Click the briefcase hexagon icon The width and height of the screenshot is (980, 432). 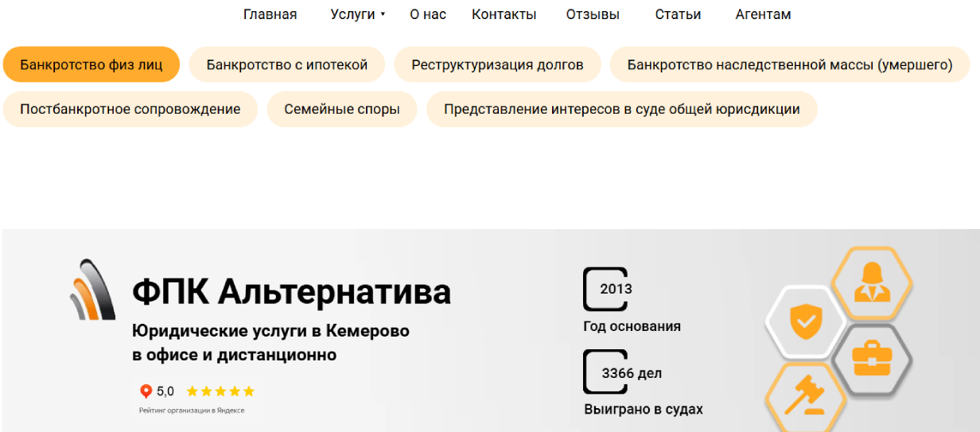(872, 360)
